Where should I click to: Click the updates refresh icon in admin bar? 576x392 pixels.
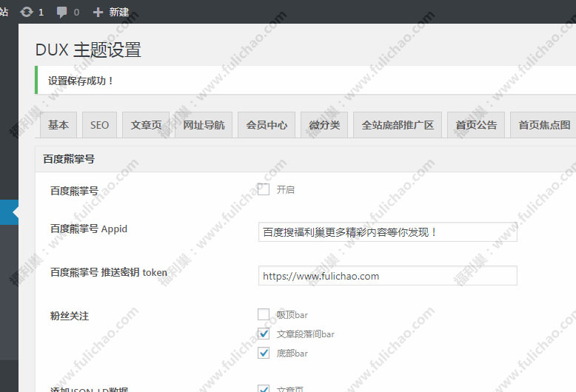[27, 12]
